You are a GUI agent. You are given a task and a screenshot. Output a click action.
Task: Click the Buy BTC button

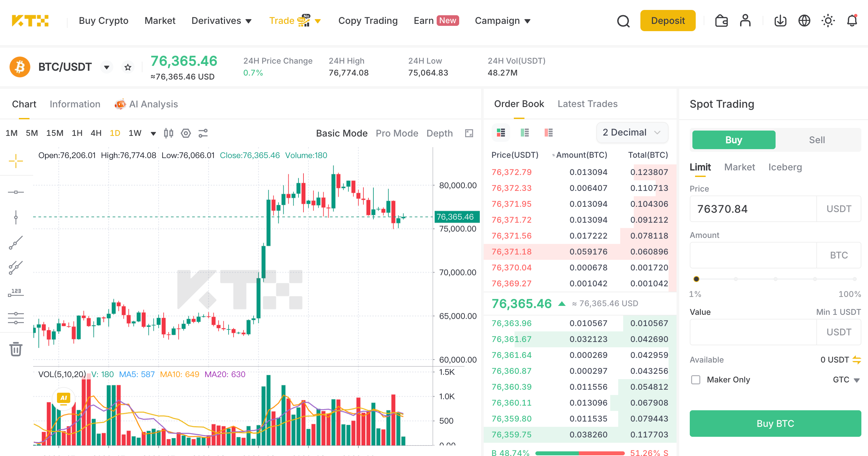point(775,424)
